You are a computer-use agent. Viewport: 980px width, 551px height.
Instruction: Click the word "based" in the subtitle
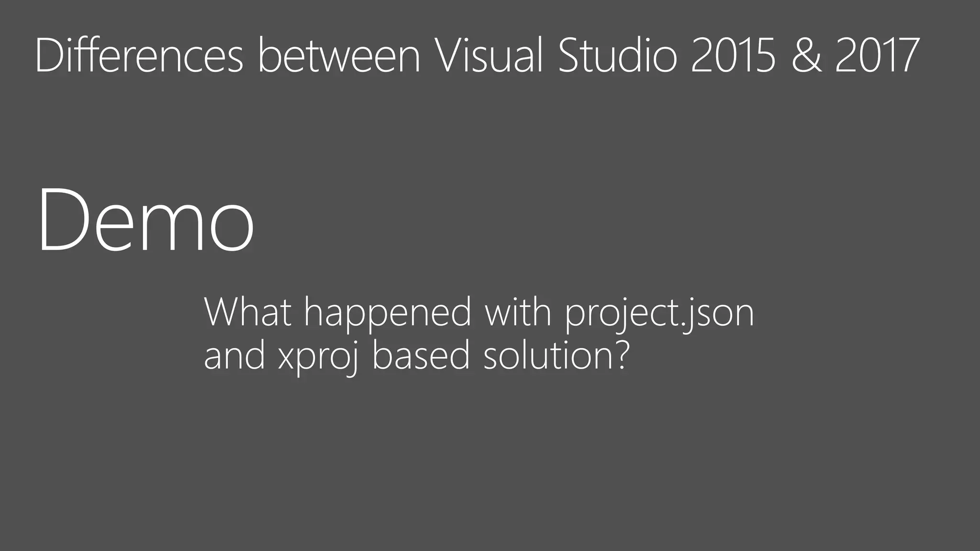(x=421, y=355)
